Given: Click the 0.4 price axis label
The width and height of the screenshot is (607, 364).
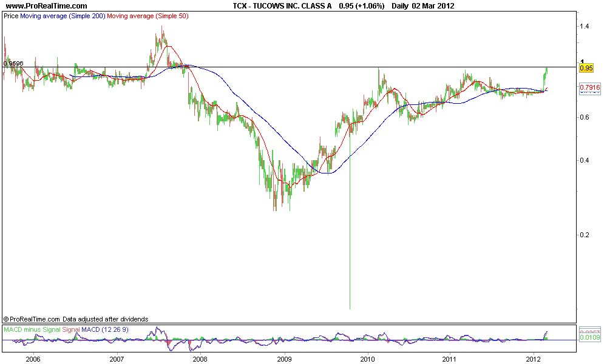Looking at the screenshot, I should tap(584, 160).
